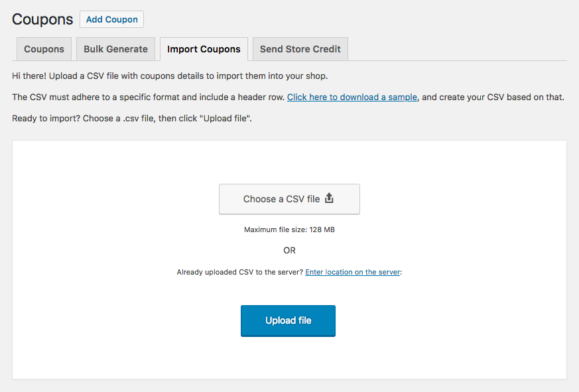Click the OR separator text
Screen dimensions: 579x392
click(x=289, y=251)
